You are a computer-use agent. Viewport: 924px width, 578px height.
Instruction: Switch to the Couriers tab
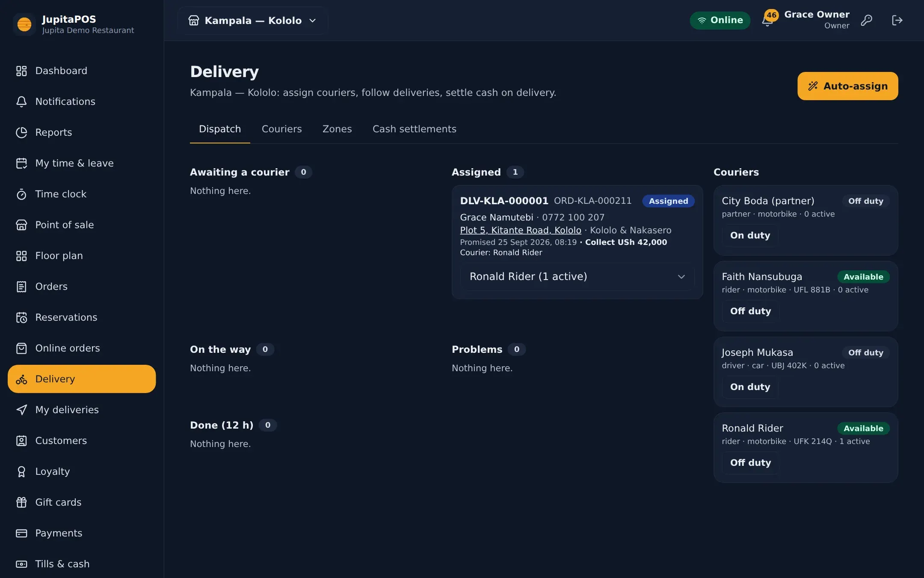[x=281, y=129]
